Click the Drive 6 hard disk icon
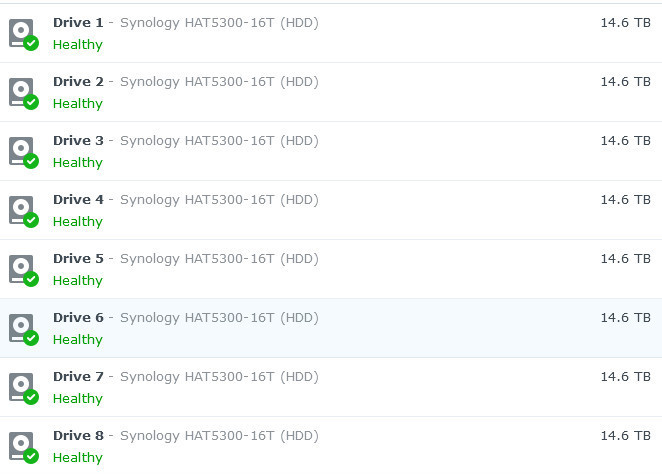The image size is (662, 475). pyautogui.click(x=22, y=328)
